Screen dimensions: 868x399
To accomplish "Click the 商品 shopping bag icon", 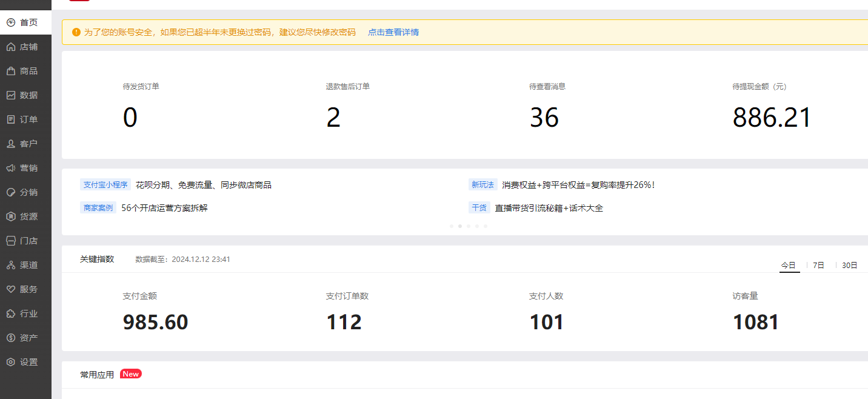I will click(x=10, y=71).
